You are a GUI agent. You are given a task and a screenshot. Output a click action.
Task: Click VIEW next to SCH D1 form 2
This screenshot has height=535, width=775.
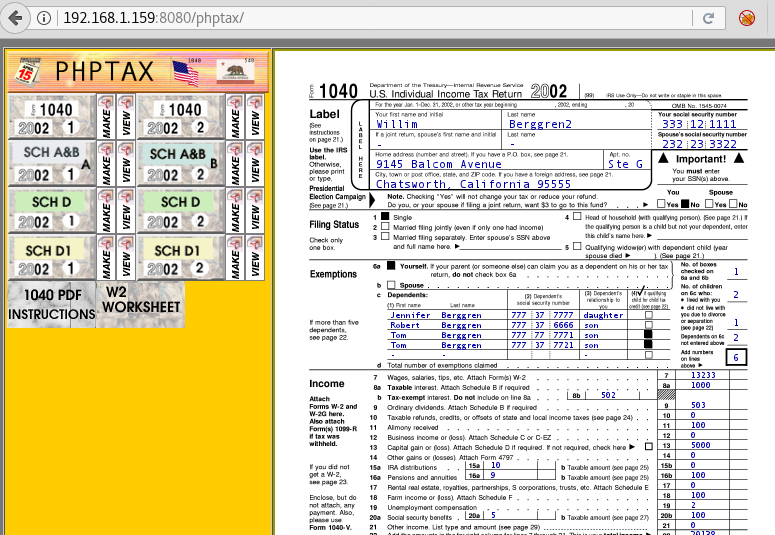[x=255, y=258]
